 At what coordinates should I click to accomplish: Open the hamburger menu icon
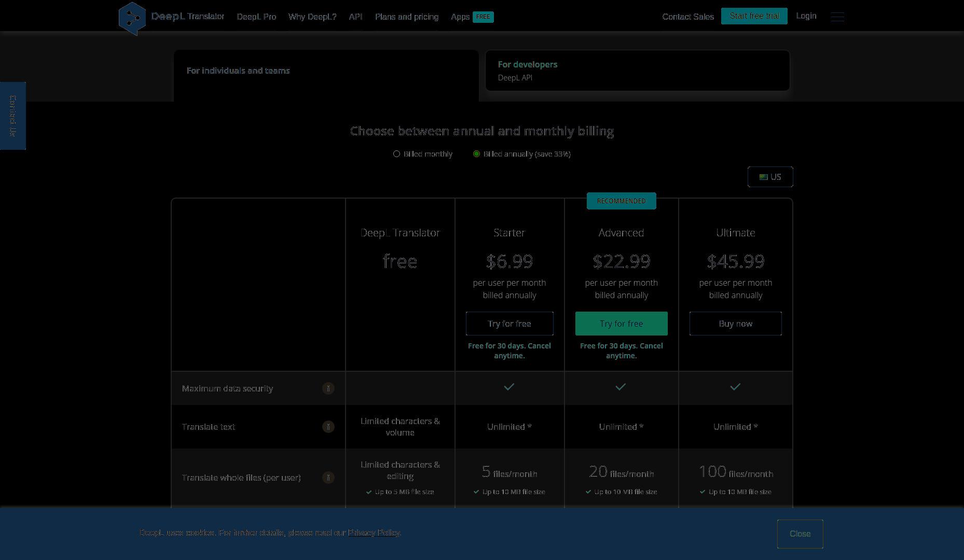(837, 17)
